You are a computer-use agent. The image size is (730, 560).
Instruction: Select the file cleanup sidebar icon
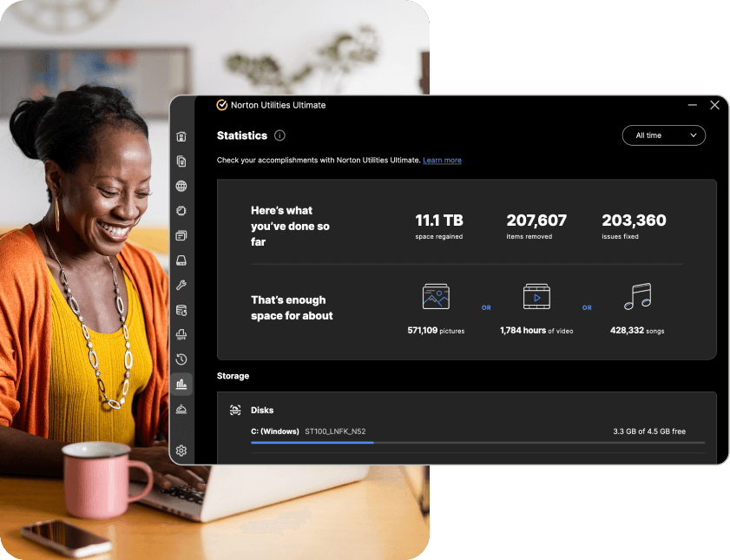tap(181, 161)
